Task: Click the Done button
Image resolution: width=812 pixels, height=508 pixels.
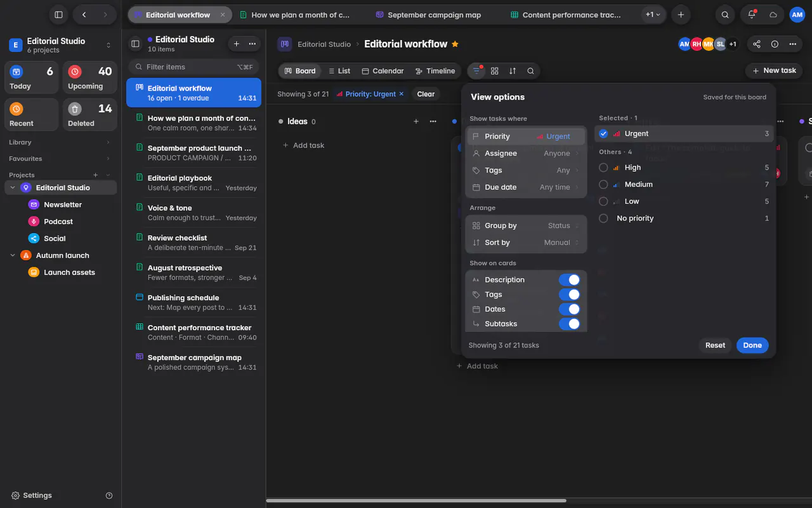Action: [752, 345]
